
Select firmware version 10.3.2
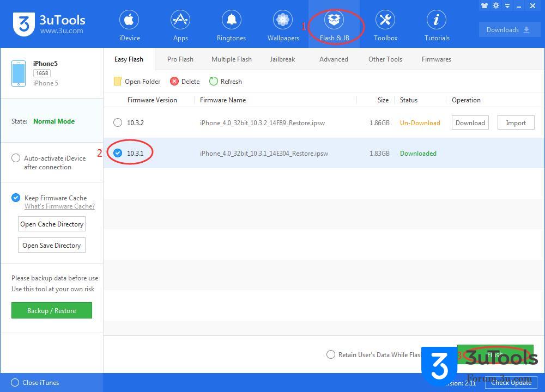pyautogui.click(x=118, y=122)
